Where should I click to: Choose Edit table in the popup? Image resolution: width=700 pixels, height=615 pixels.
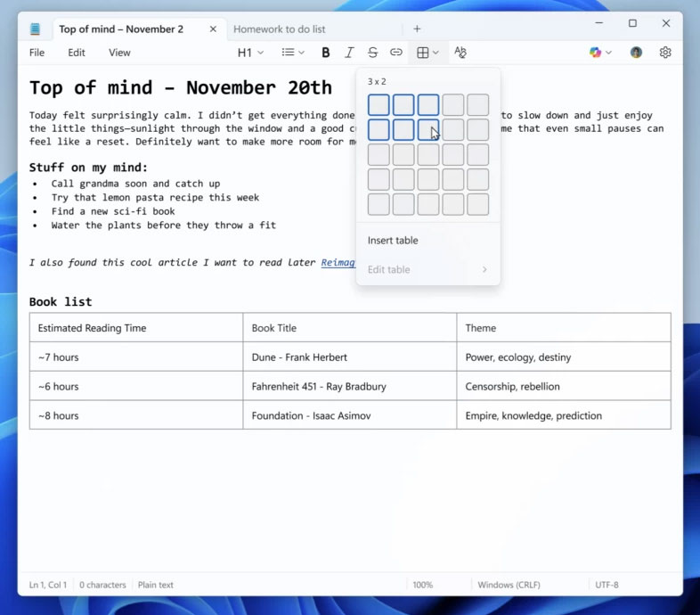[x=428, y=269]
